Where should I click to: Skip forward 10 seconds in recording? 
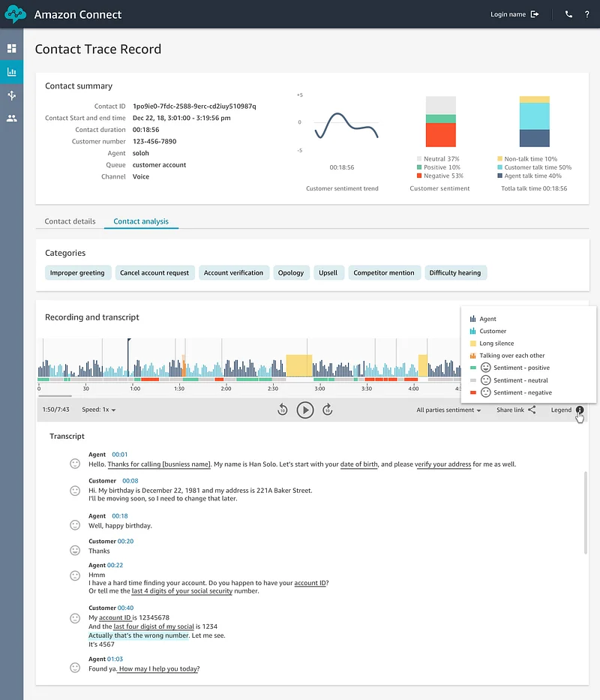328,410
